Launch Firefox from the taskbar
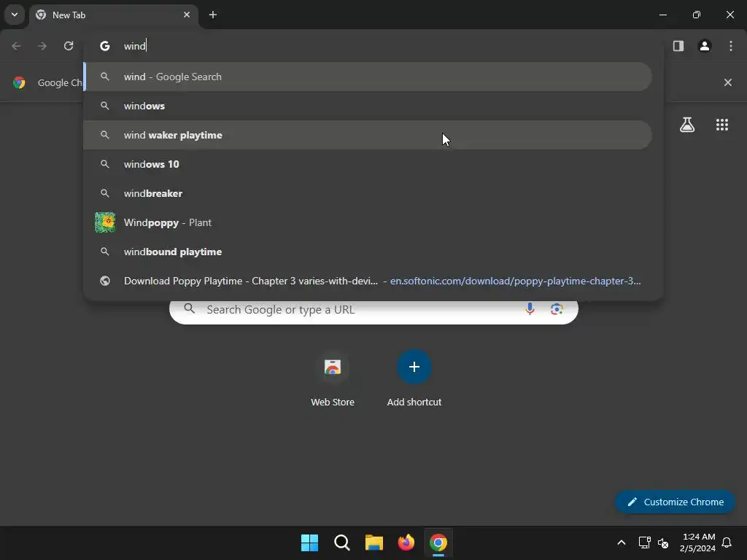747x560 pixels. click(x=406, y=542)
